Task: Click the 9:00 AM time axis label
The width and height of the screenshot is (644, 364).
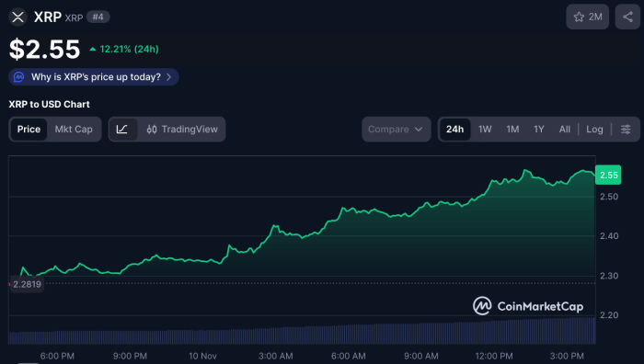Action: tap(421, 356)
